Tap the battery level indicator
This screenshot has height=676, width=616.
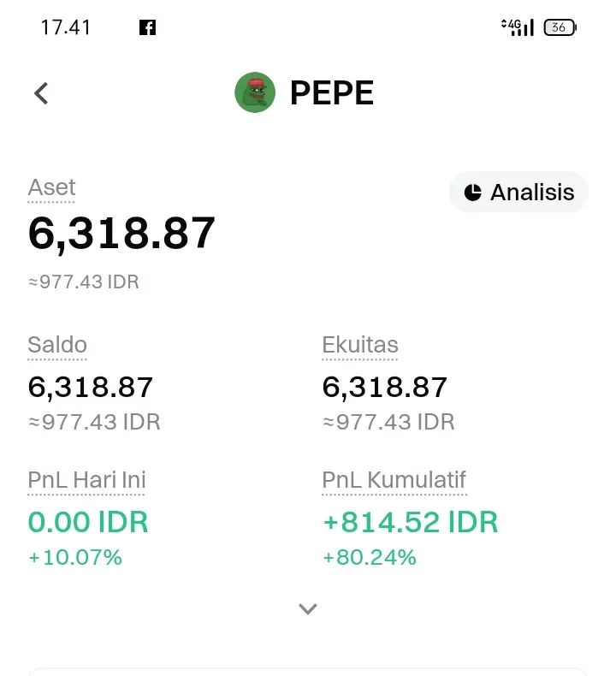(560, 27)
